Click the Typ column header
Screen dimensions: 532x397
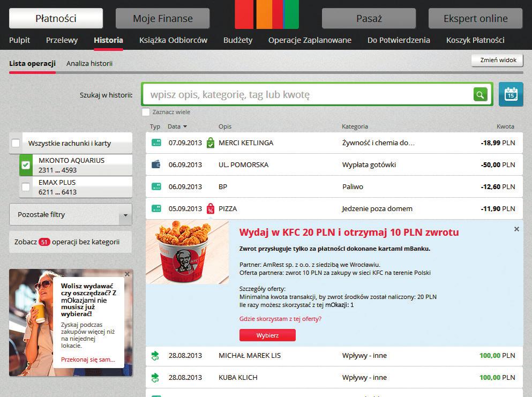pyautogui.click(x=155, y=126)
